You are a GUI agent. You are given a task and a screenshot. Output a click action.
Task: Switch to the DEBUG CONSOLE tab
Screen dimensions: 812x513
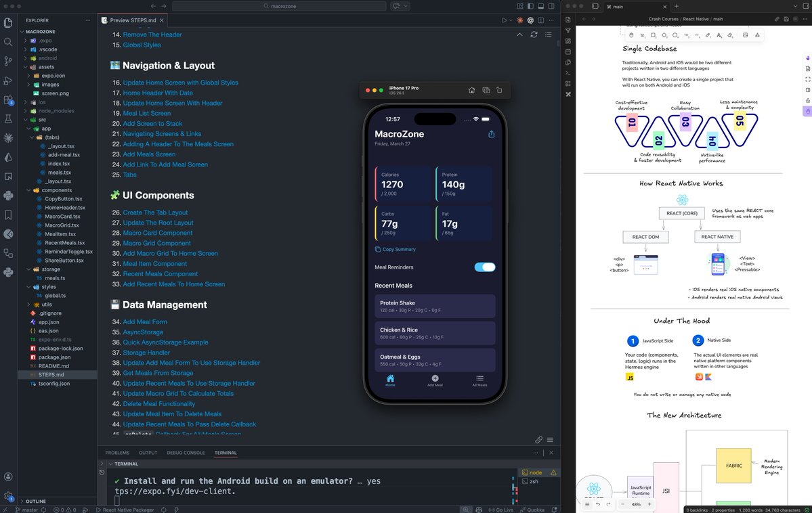point(186,453)
